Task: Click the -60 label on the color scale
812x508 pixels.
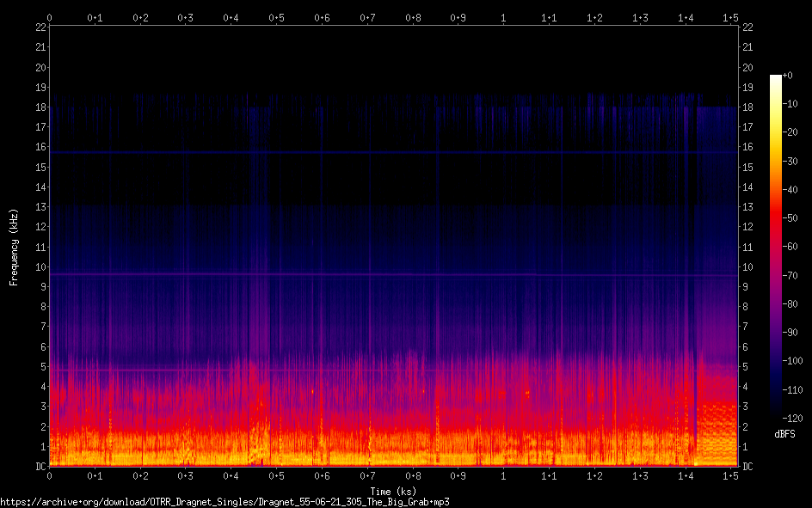Action: click(791, 247)
